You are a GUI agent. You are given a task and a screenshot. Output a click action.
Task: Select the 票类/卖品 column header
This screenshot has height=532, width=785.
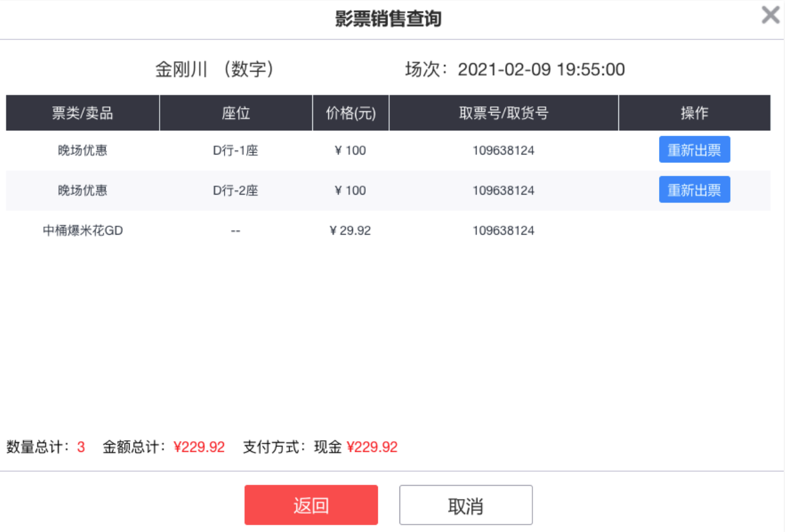(x=83, y=113)
